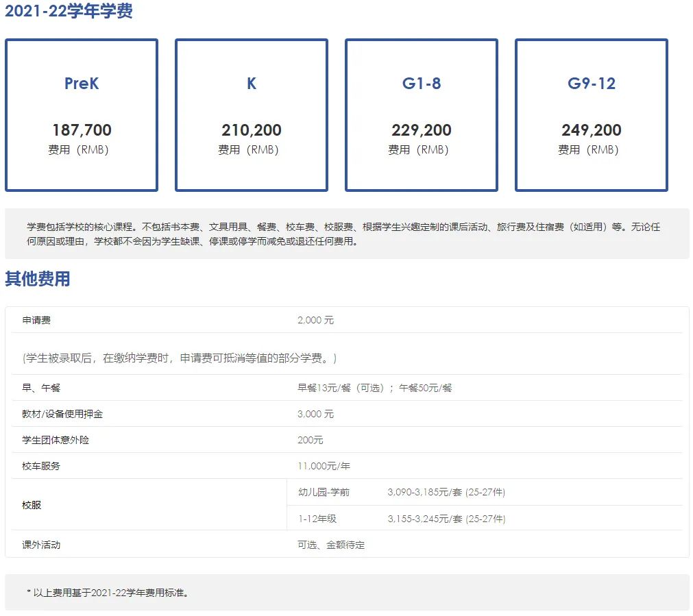This screenshot has height=616, width=693.
Task: Select the G9-12 tuition card
Action: pos(590,114)
